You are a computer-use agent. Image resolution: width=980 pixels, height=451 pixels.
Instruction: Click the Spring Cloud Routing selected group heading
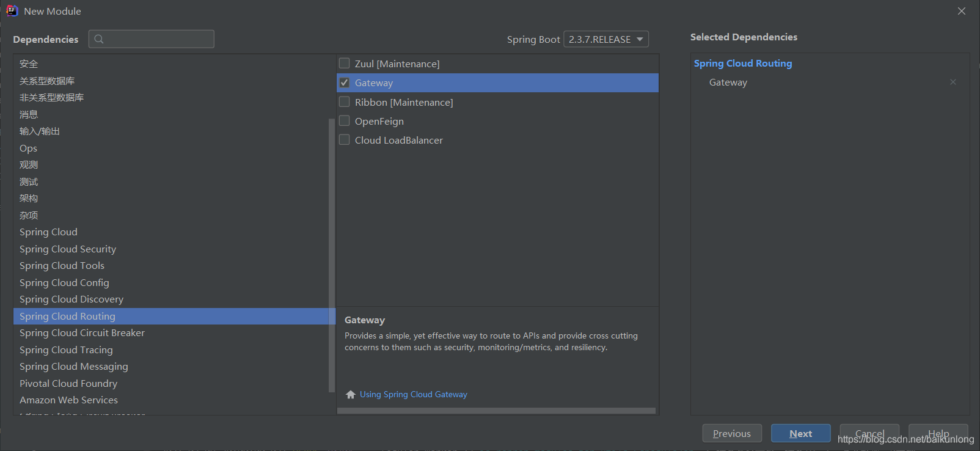coord(743,63)
